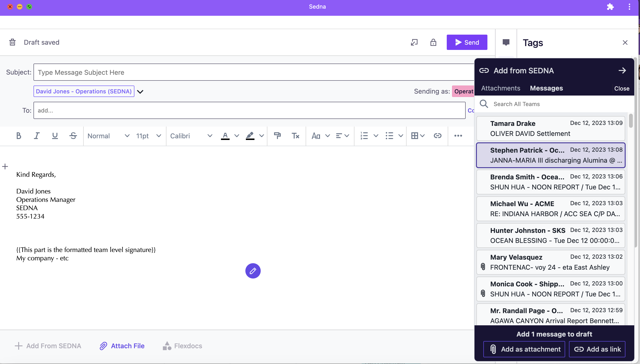Open the three-dot menu in title bar

(x=629, y=7)
